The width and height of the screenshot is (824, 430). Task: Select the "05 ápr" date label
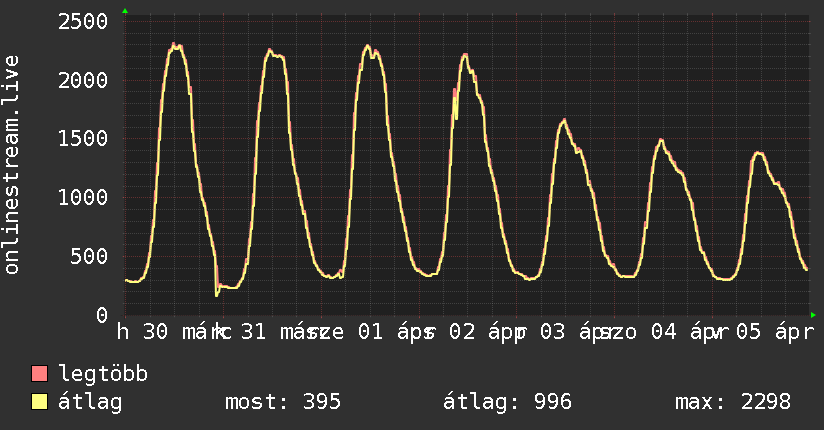coord(775,332)
